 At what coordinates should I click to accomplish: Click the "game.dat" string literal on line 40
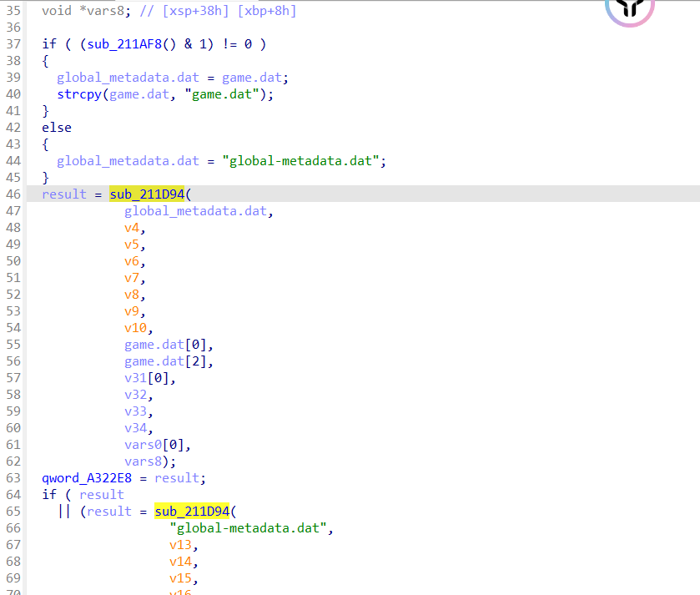(222, 94)
